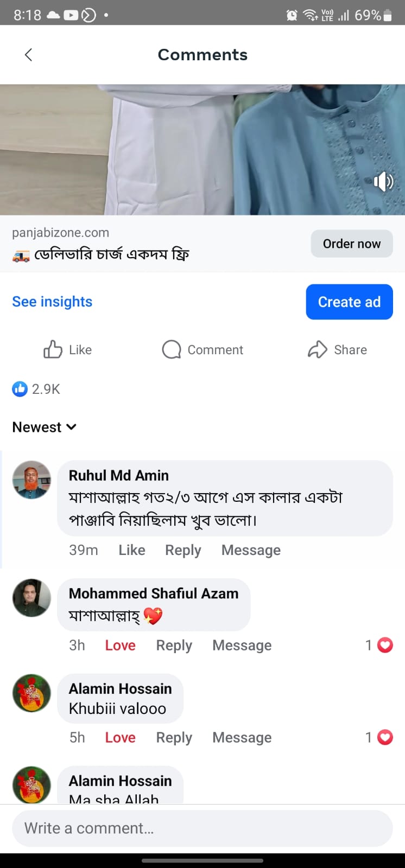Go back using the back arrow
The width and height of the screenshot is (405, 868).
(x=28, y=54)
